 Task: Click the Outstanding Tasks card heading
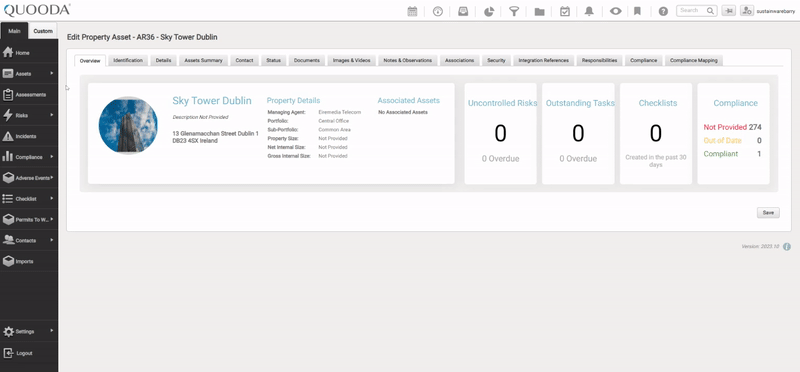tap(580, 103)
